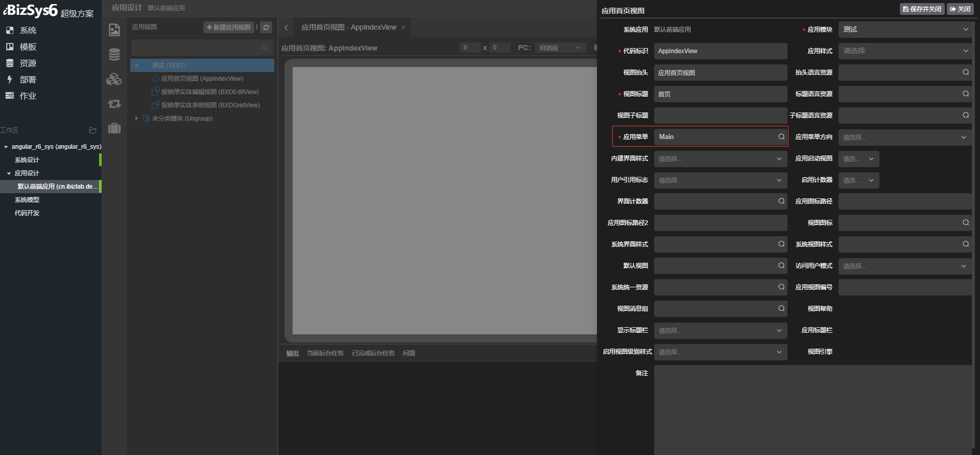Search 抬头语言资源 with magnifier icon

pyautogui.click(x=966, y=73)
